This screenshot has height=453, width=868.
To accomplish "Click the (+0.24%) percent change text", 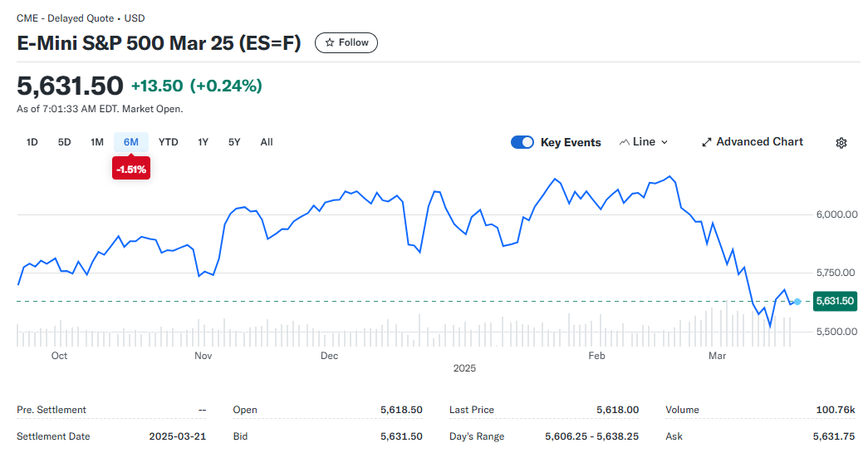I will pos(226,86).
